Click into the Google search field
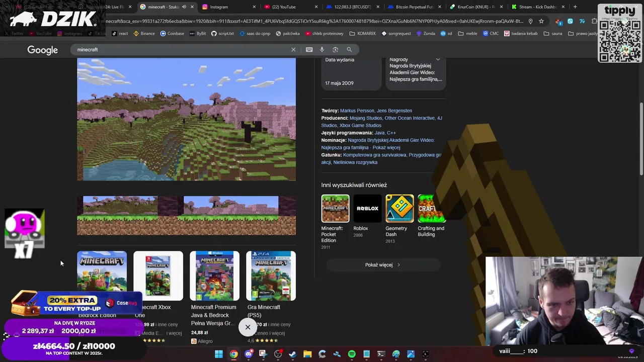 coord(181,50)
